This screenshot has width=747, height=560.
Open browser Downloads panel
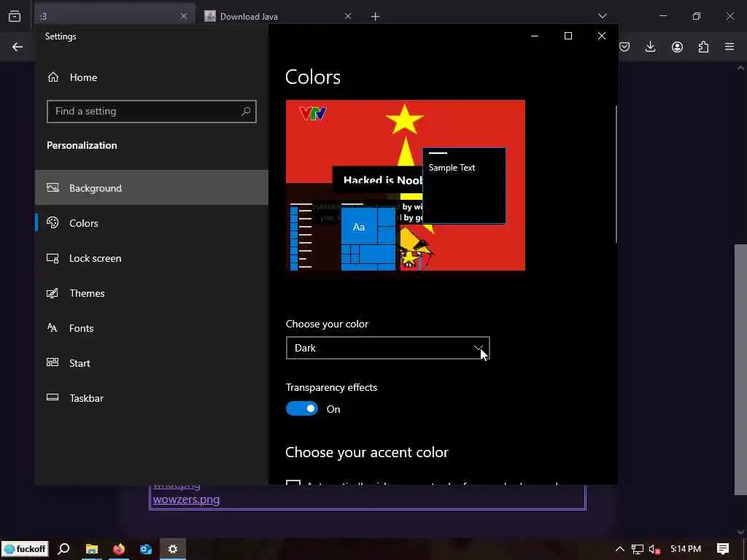[650, 47]
